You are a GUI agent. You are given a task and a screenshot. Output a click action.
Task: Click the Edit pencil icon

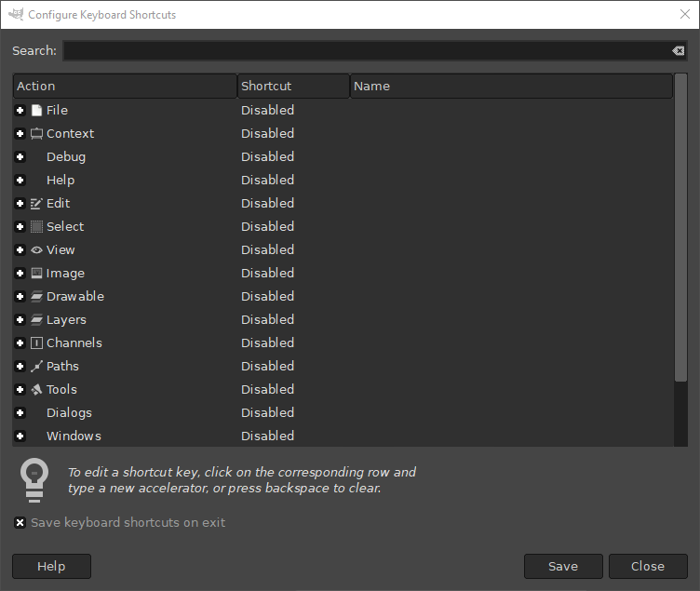pos(37,203)
